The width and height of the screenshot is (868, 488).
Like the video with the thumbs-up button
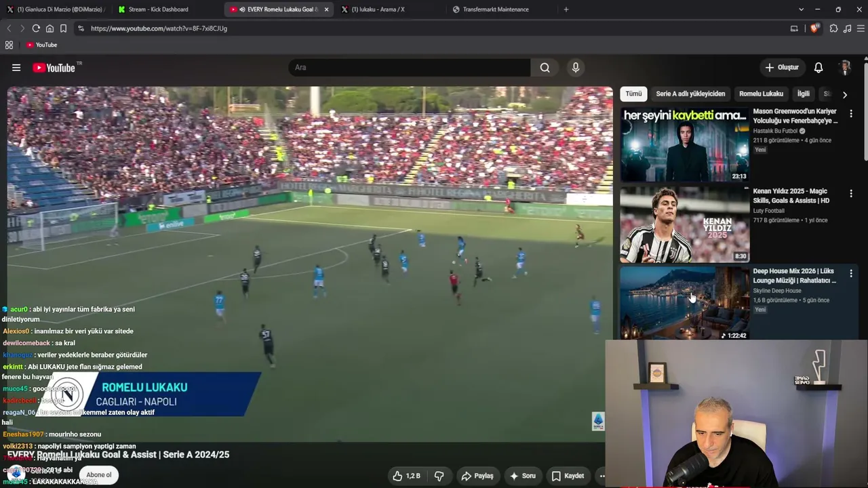tap(406, 476)
